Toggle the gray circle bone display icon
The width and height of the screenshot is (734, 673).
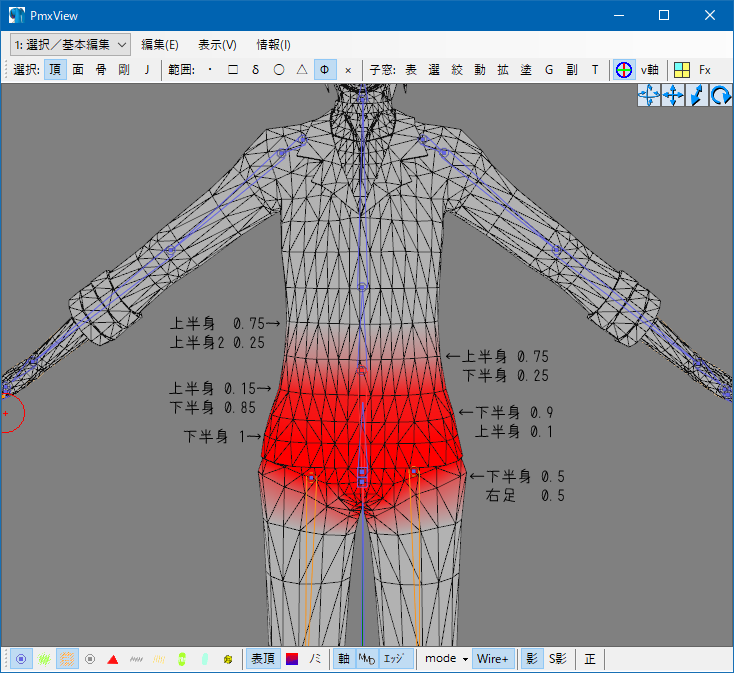coord(90,659)
